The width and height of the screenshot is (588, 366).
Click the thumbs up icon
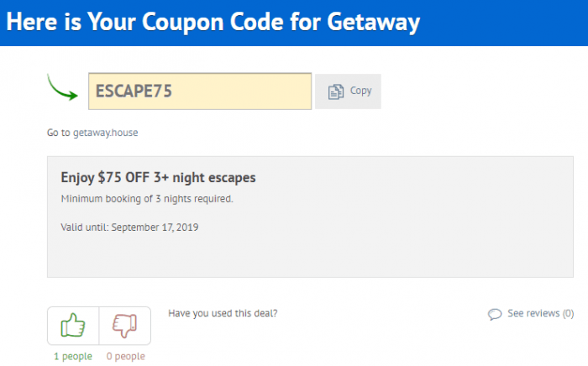click(73, 325)
